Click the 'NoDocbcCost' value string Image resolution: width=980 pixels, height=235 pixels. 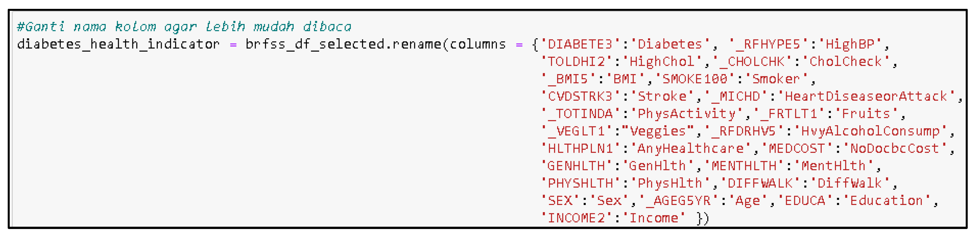pos(895,149)
